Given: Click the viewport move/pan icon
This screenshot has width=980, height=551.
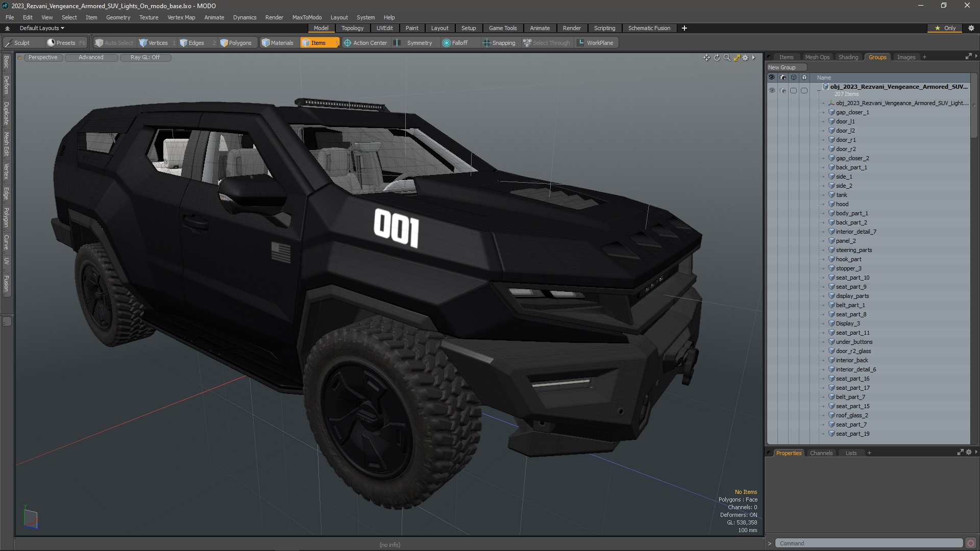Looking at the screenshot, I should (x=706, y=58).
